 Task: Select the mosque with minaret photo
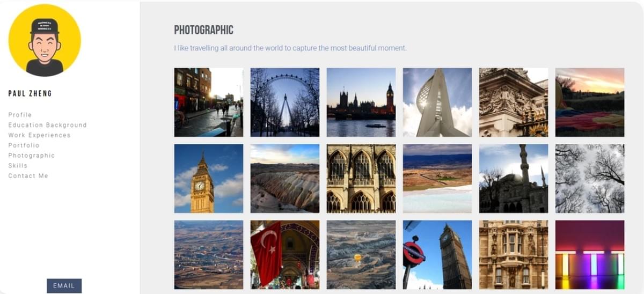coord(514,179)
